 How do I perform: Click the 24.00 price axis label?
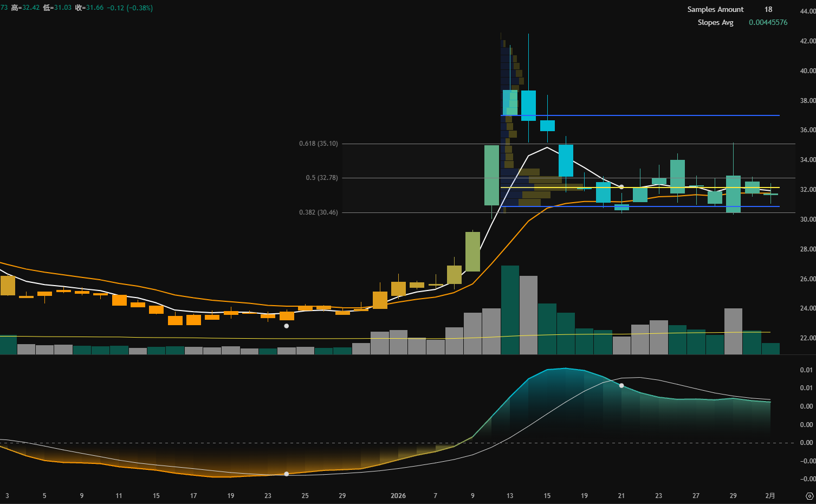pyautogui.click(x=808, y=308)
